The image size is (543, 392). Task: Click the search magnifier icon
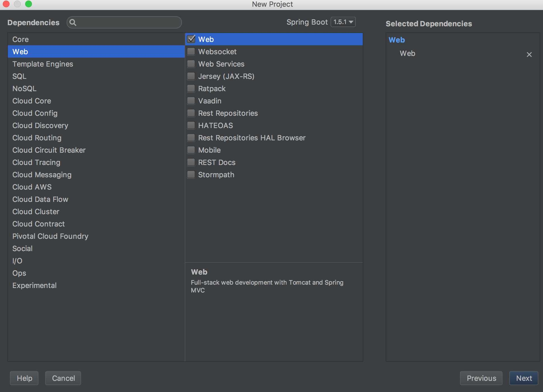(73, 22)
